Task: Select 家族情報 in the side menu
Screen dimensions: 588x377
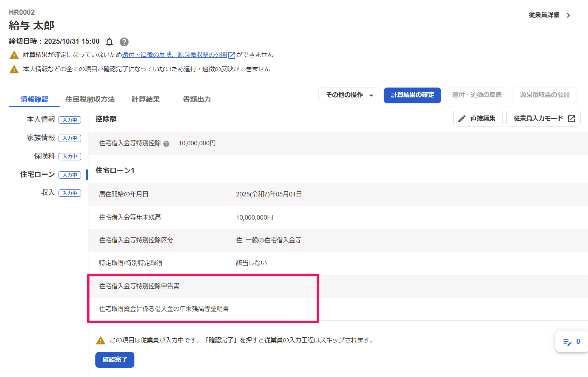Action: pyautogui.click(x=41, y=138)
